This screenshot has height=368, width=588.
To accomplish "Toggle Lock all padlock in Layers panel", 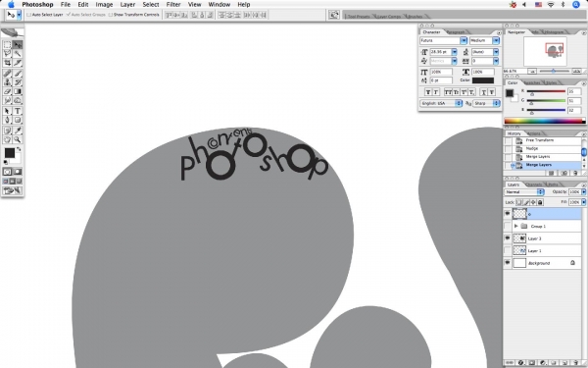I will coord(540,202).
